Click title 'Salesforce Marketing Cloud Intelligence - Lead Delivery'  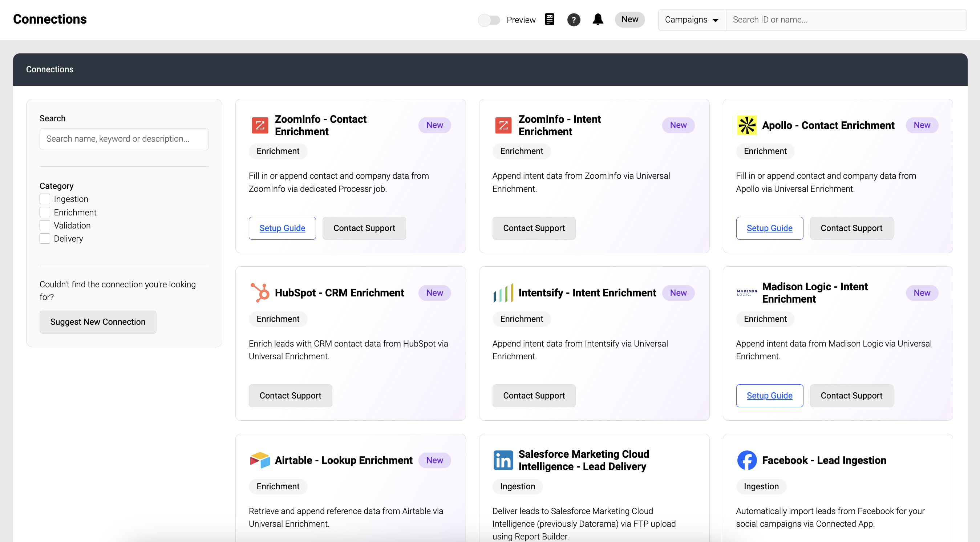click(584, 460)
